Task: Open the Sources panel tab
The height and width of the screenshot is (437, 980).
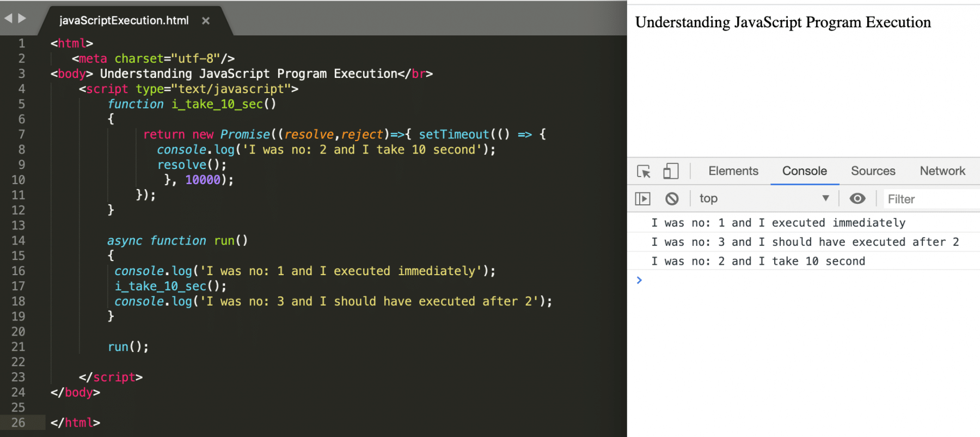Action: point(873,171)
